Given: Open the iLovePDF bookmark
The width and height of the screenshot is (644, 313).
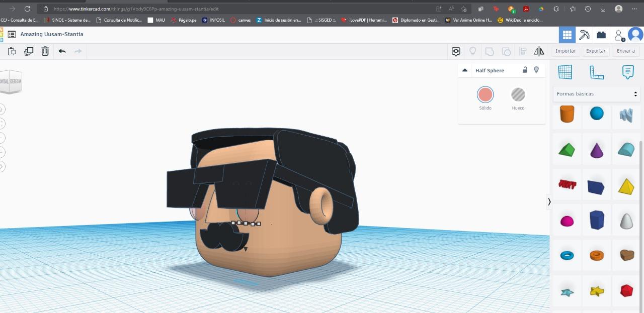Looking at the screenshot, I should [364, 20].
